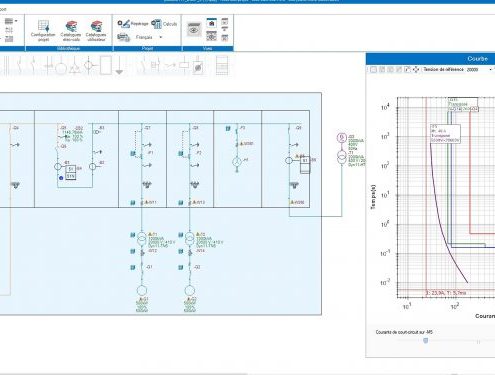Open the Configuration projet tool
Screen dimensions: 495x375
point(43,30)
